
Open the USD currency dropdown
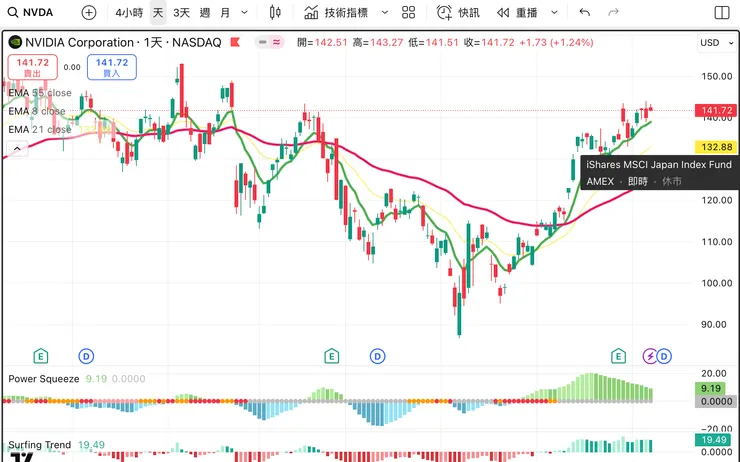716,43
